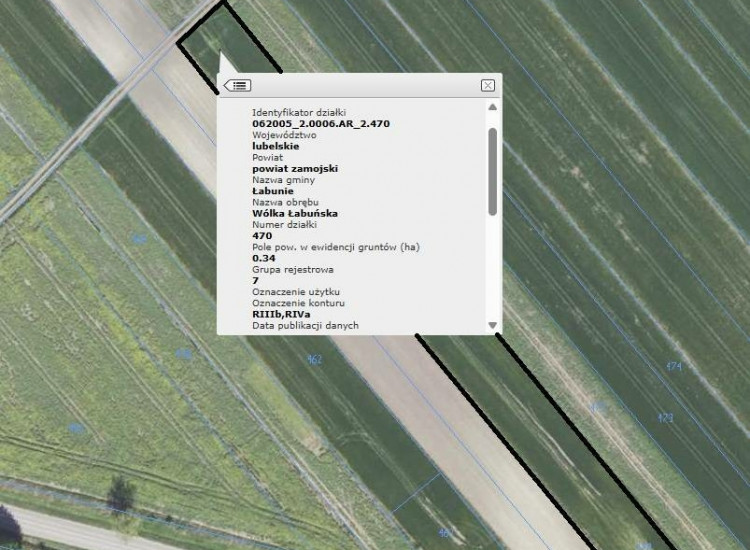Click the 'Identyfikator działki' label

click(299, 113)
